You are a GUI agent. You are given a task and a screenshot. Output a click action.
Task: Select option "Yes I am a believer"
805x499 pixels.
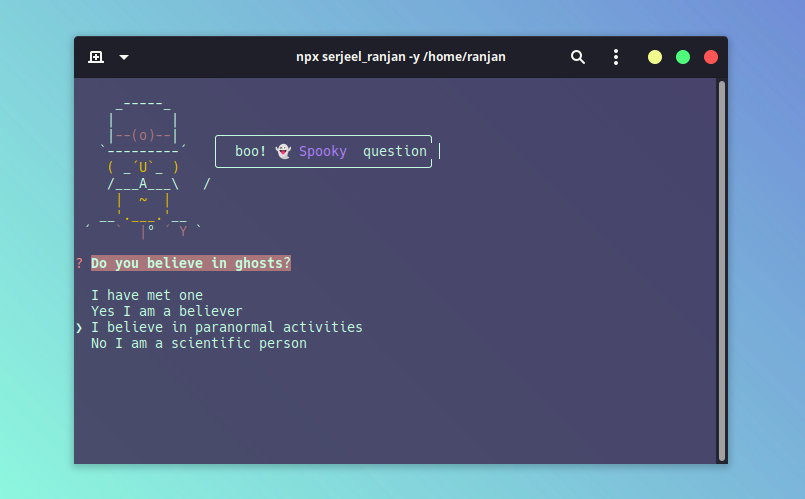point(166,311)
